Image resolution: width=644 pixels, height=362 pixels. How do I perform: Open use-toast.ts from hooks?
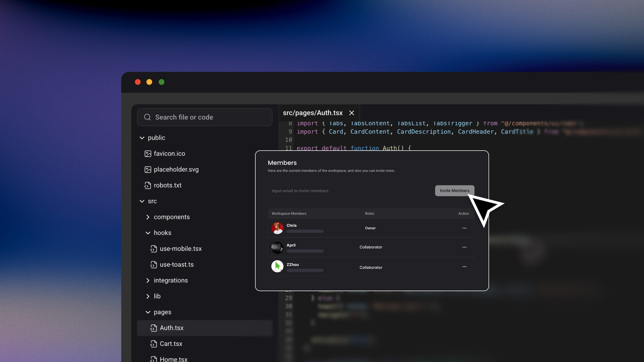[x=177, y=264]
